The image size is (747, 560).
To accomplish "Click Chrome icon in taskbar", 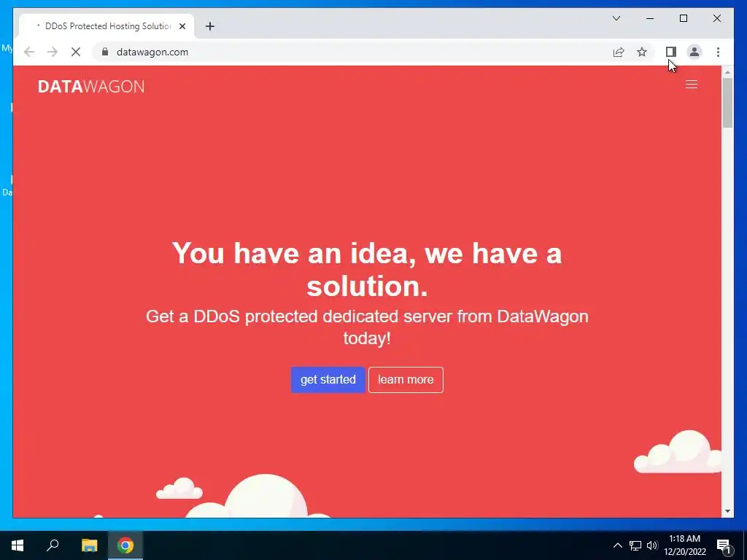I will [125, 545].
